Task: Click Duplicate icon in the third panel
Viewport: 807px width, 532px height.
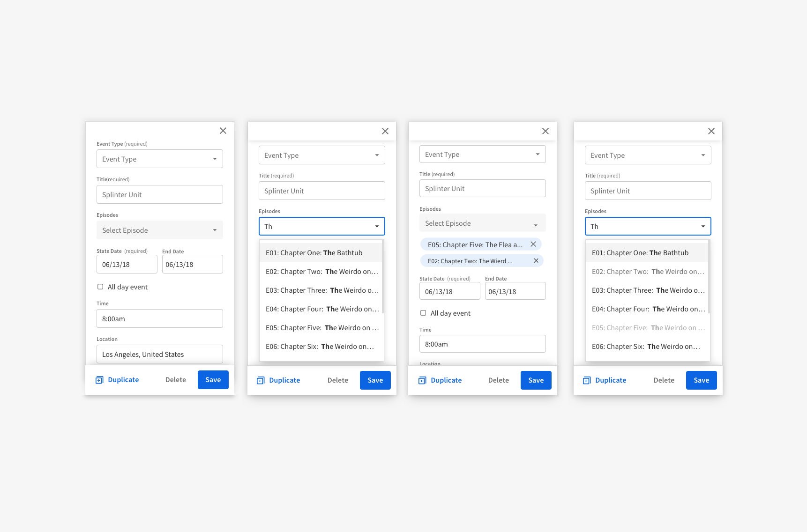Action: (x=422, y=381)
